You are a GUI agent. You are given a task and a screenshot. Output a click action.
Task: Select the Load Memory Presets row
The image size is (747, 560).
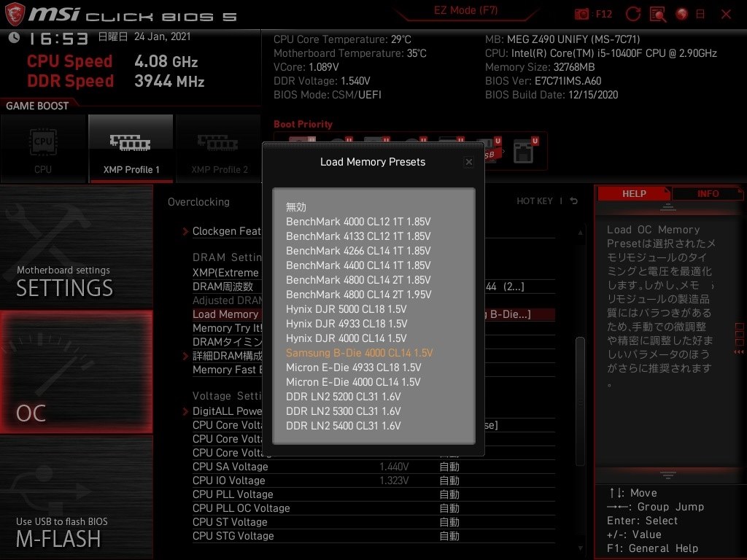click(373, 314)
